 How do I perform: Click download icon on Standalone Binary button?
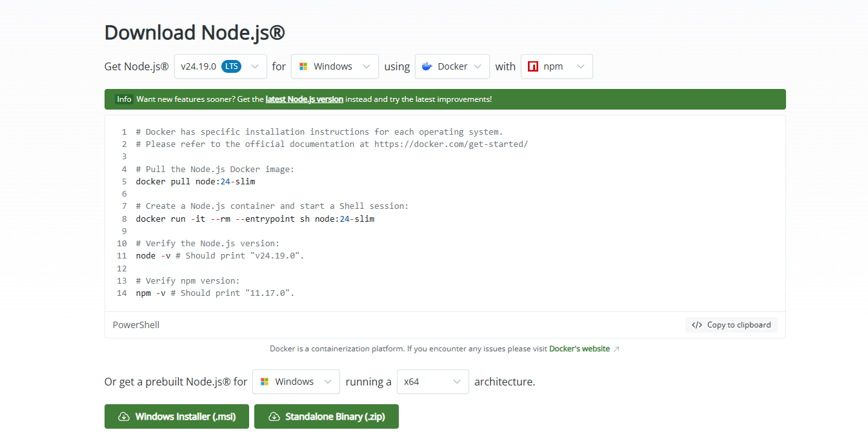274,416
